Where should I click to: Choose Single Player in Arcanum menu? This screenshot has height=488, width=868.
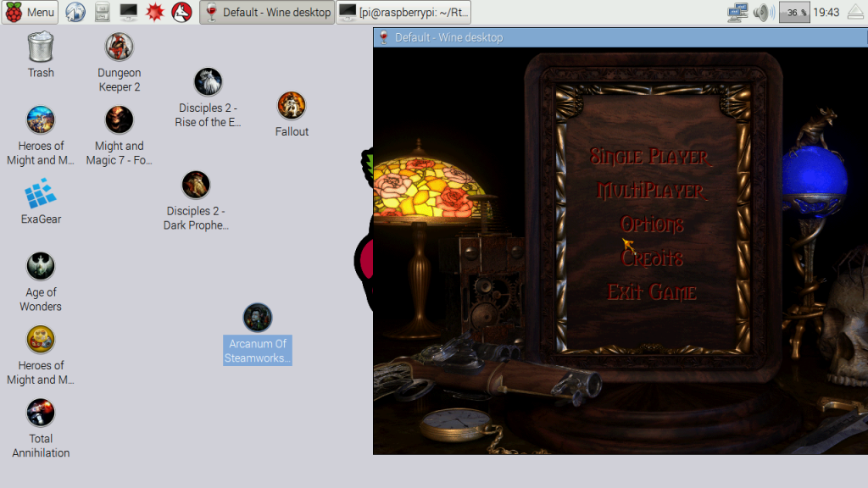pos(651,157)
